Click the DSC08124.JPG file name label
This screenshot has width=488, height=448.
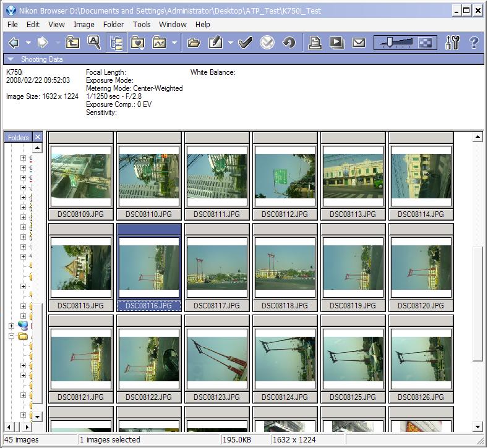tap(285, 397)
